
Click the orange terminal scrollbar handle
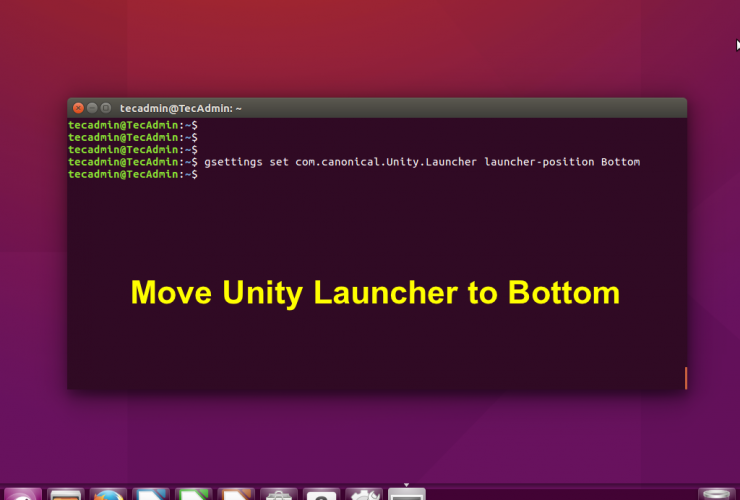[x=685, y=378]
